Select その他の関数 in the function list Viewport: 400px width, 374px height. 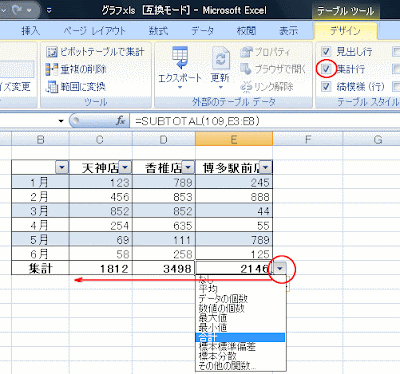click(x=240, y=366)
